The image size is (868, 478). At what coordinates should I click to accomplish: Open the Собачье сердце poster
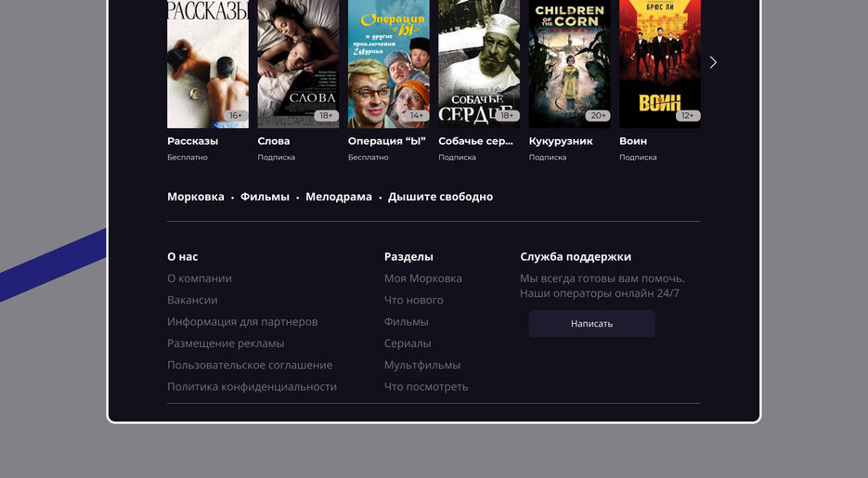point(479,64)
